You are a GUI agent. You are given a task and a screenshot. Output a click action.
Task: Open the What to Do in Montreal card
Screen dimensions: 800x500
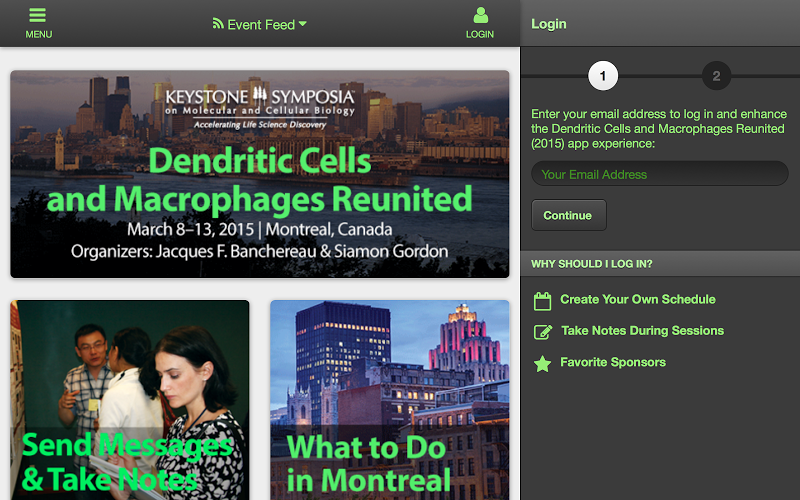click(x=389, y=400)
